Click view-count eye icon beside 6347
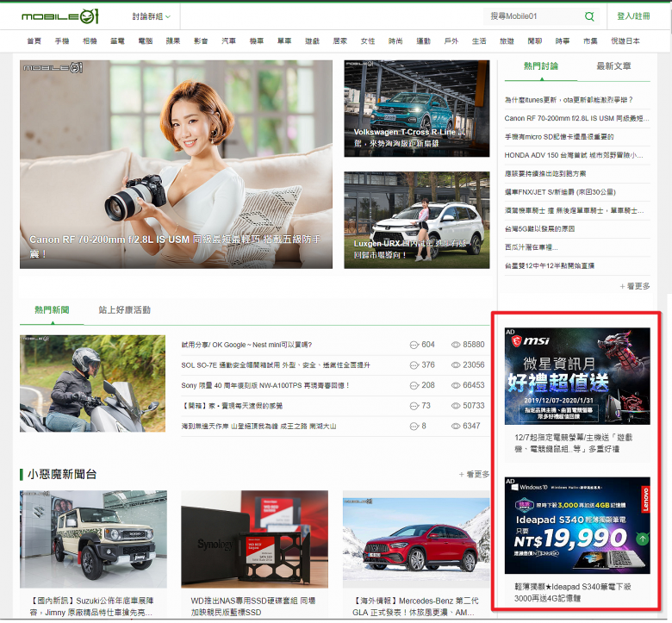The width and height of the screenshot is (672, 623). 456,427
